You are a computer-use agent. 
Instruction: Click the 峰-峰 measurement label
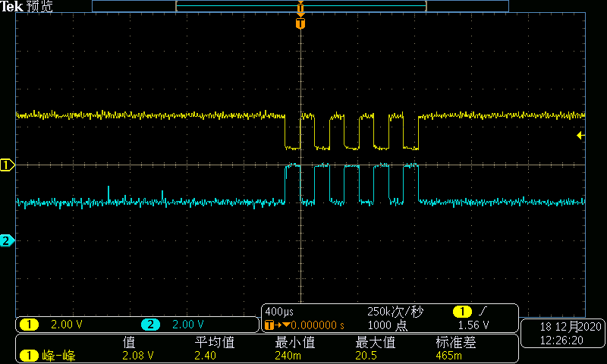[58, 356]
